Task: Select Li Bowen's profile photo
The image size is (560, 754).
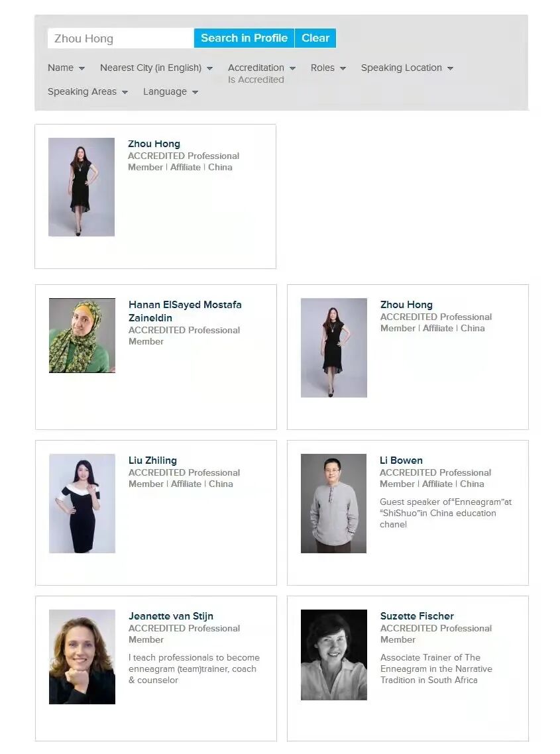Action: pyautogui.click(x=333, y=504)
